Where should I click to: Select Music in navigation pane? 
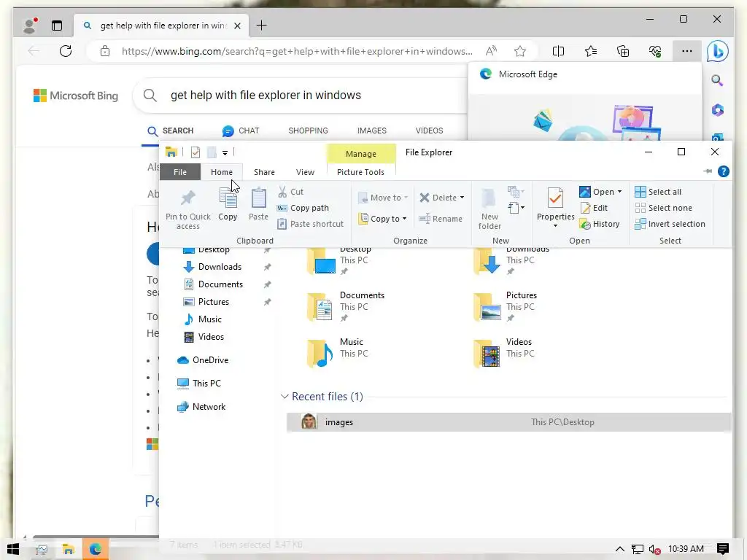204,319
